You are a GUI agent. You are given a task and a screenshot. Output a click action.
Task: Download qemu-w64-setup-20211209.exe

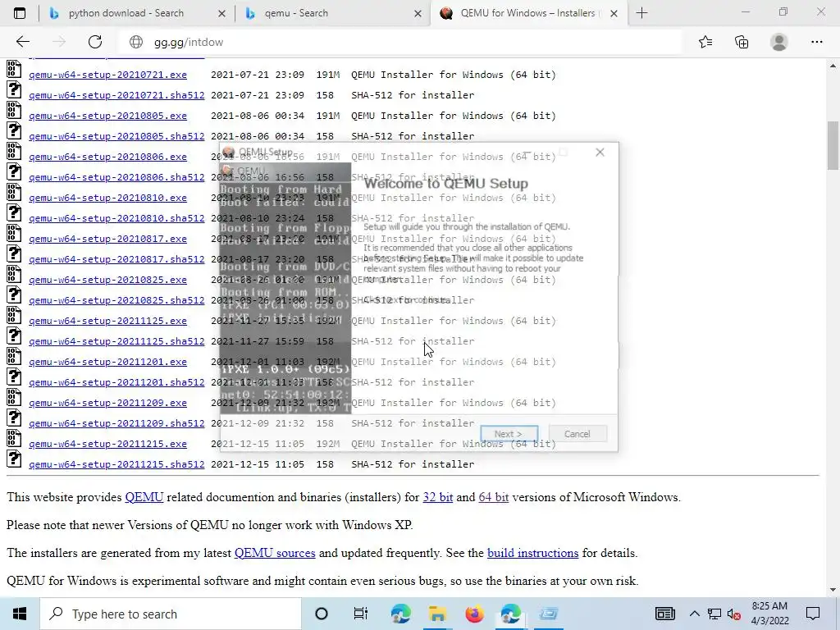click(107, 402)
